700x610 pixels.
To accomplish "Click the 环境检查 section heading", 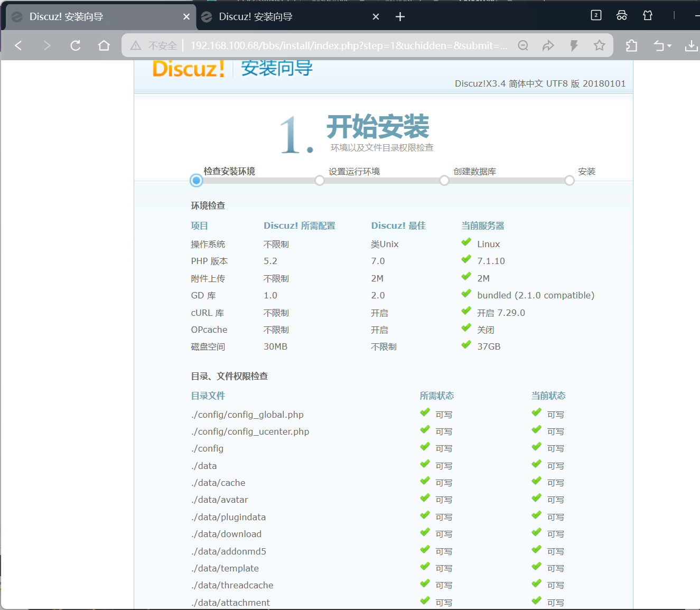I will click(x=208, y=205).
